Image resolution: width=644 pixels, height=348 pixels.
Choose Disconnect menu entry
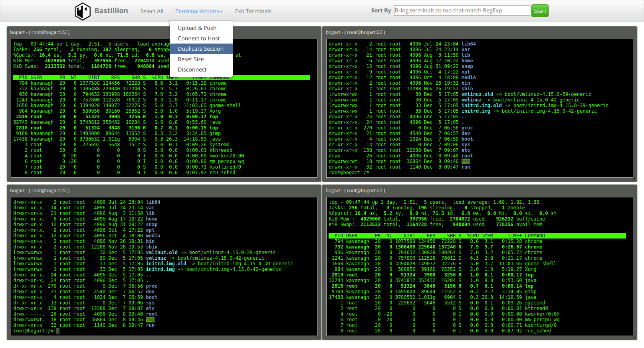tap(201, 70)
